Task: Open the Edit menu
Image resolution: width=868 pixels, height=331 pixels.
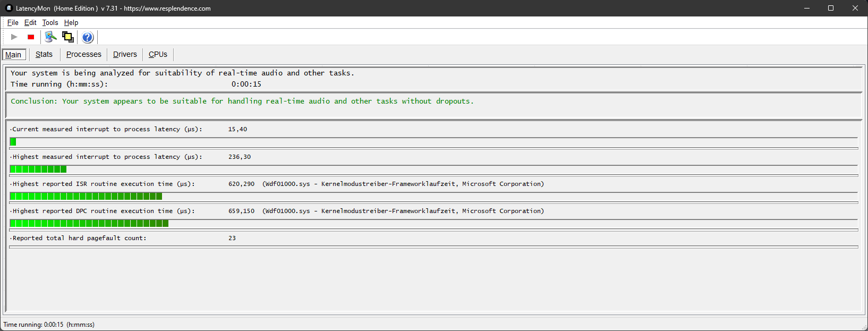Action: [30, 23]
